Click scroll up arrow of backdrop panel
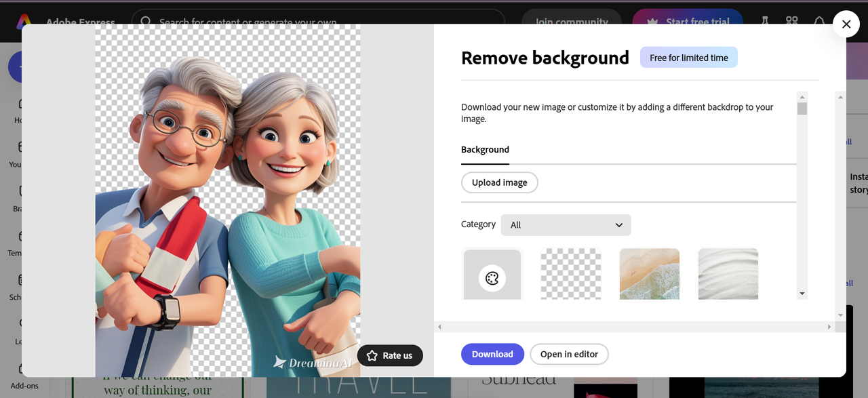868x398 pixels. (x=802, y=97)
